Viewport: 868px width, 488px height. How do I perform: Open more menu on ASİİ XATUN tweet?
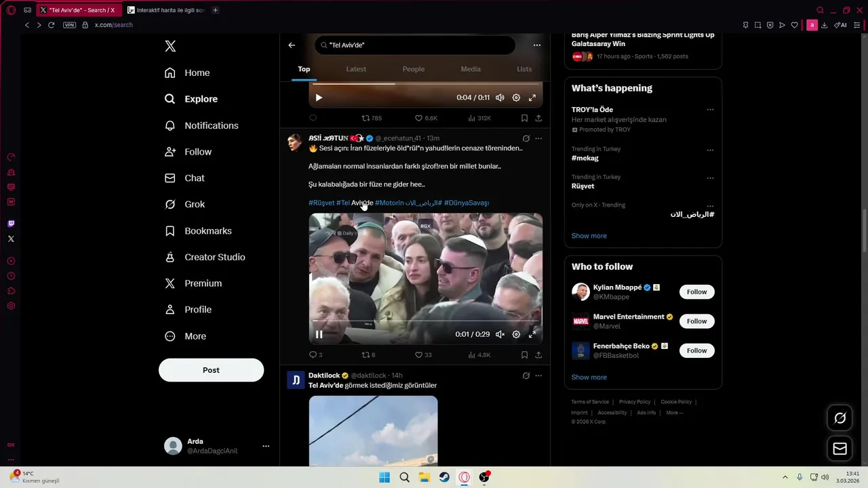538,138
